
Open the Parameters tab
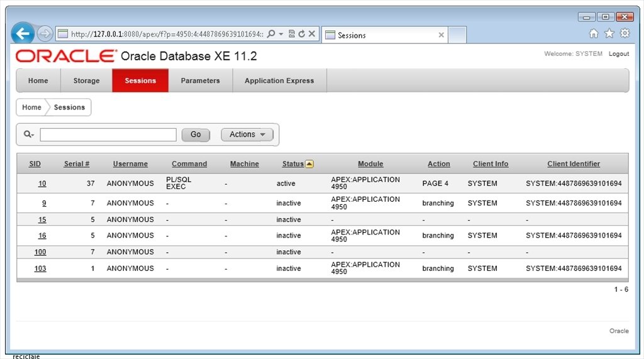pos(200,80)
